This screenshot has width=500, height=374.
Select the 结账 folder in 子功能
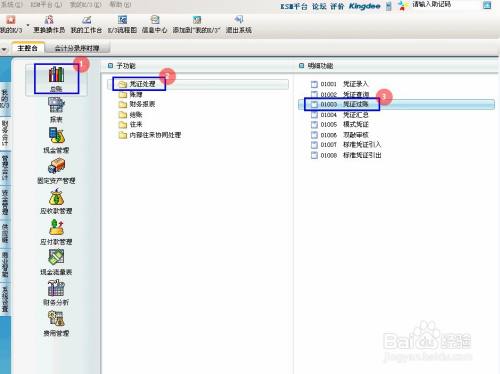[131, 115]
